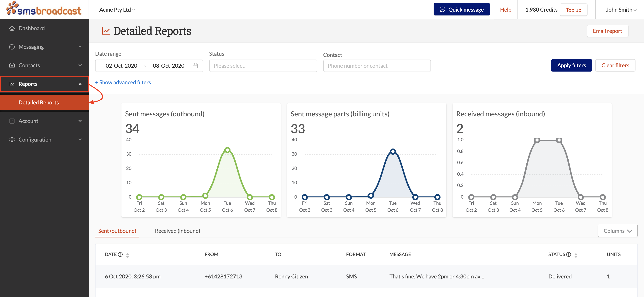Image resolution: width=644 pixels, height=297 pixels.
Task: Click the smsbroadcast logo
Action: tap(44, 9)
